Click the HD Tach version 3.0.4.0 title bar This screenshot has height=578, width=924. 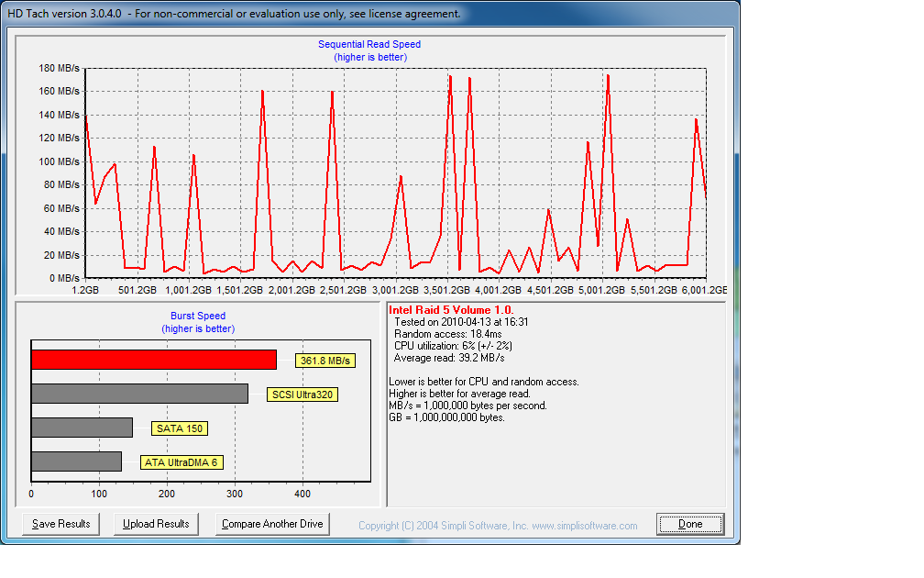tap(370, 14)
